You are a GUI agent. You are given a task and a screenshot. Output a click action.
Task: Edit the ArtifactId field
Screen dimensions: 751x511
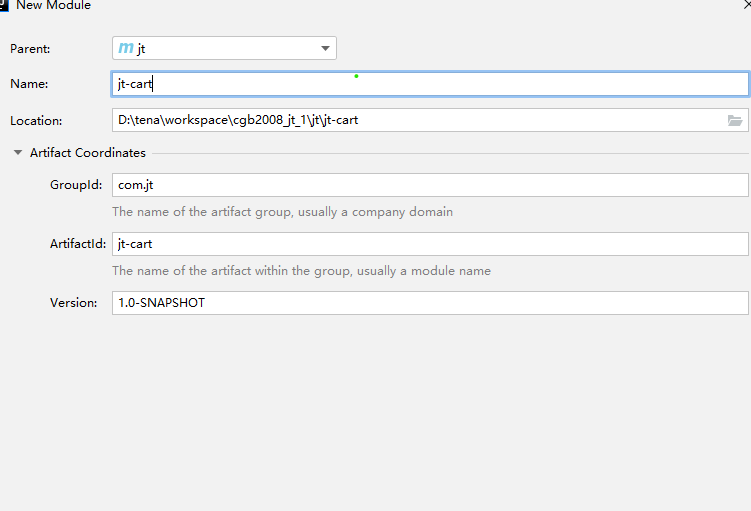coord(430,244)
